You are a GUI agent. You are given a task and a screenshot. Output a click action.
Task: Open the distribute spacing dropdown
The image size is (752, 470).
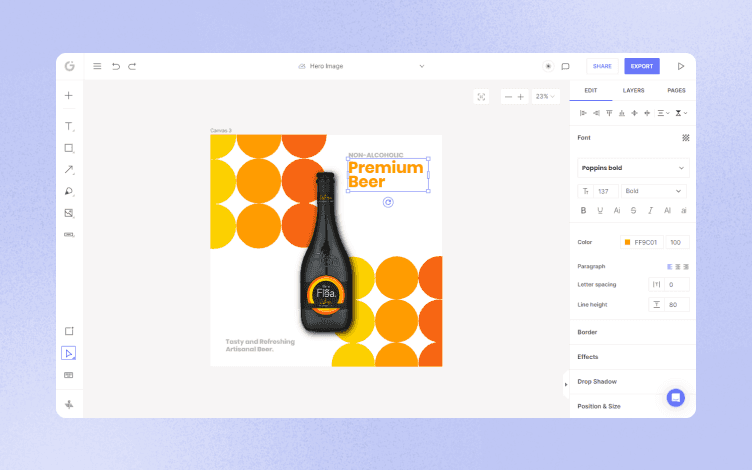click(x=663, y=113)
